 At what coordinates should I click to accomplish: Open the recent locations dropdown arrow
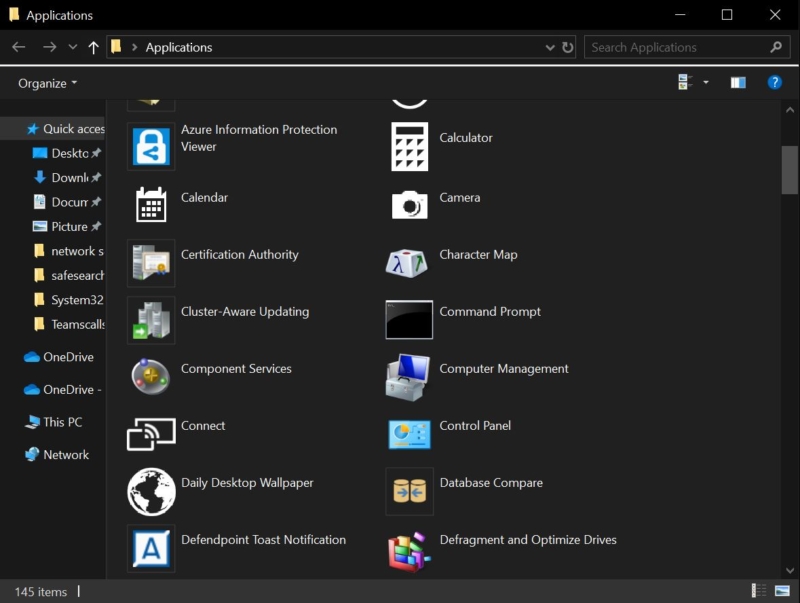point(72,47)
